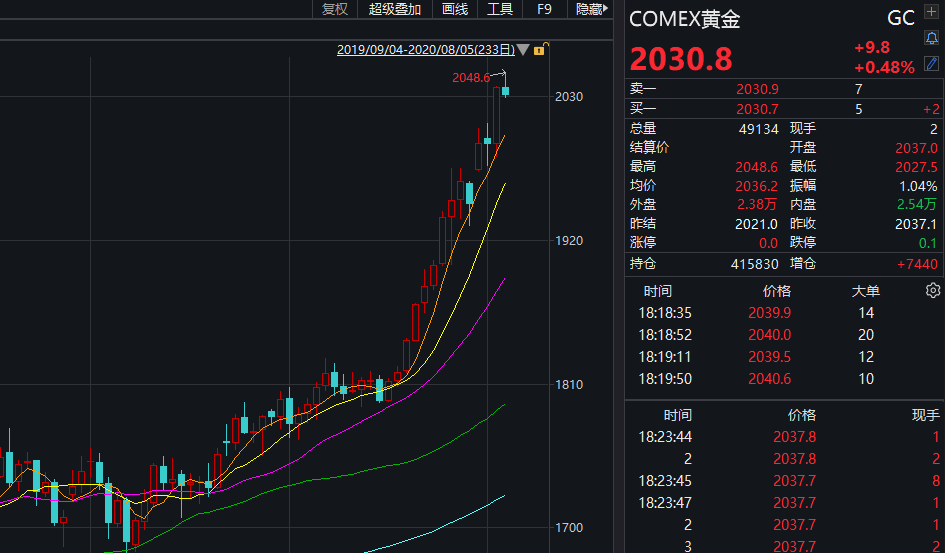Select the large-order row at 18:18:52
Viewport: 945px width, 553px height.
pyautogui.click(x=783, y=335)
